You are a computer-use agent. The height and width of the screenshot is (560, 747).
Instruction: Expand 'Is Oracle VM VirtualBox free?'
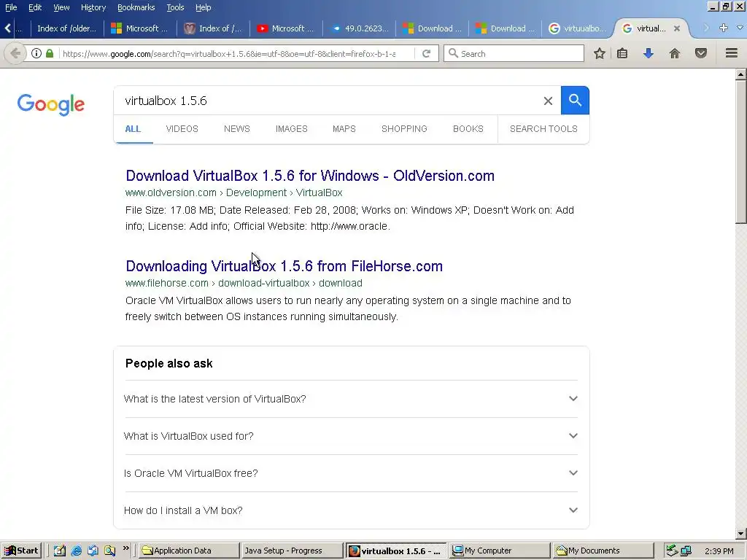coord(351,473)
